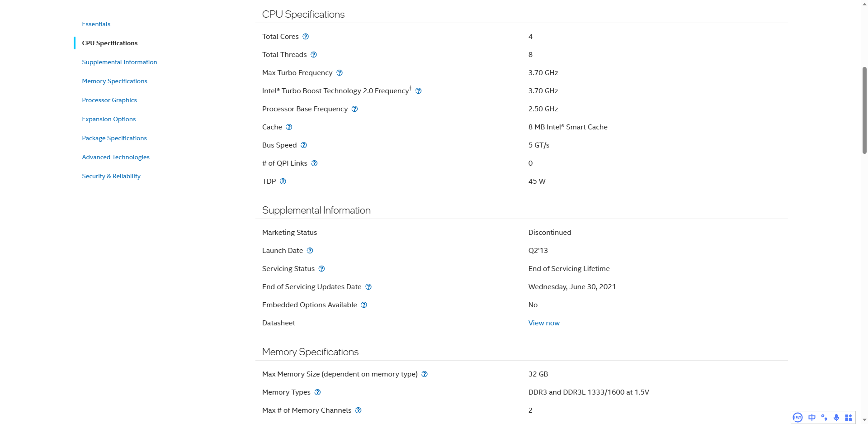Navigate to Security & Reliability sidebar link
This screenshot has width=868, height=424.
111,176
